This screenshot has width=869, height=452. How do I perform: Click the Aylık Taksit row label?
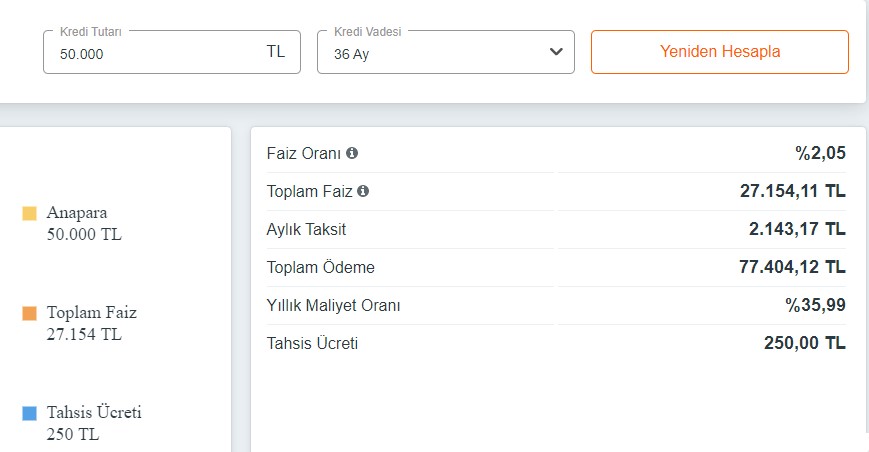point(306,229)
